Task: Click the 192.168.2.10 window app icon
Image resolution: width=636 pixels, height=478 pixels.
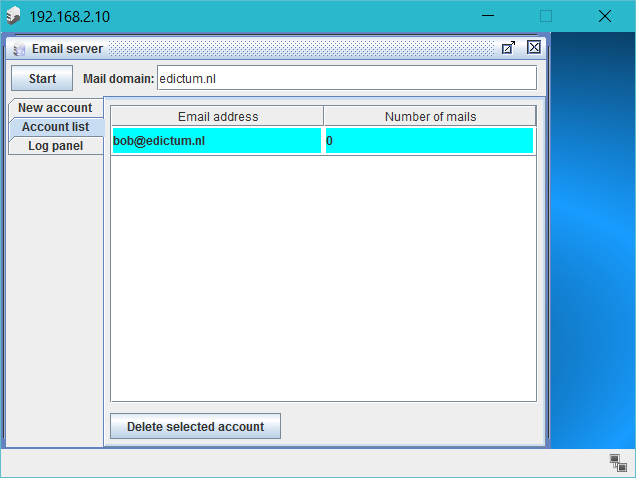Action: tap(13, 16)
